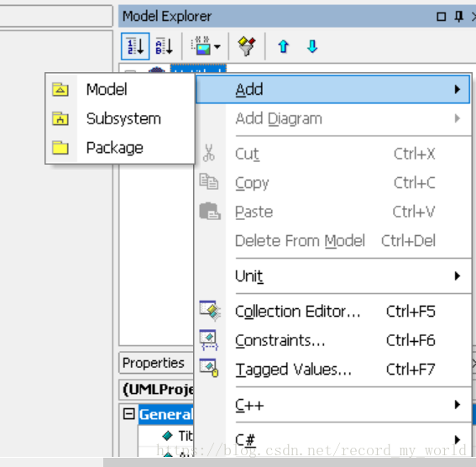Toggle auto-hide pin of Model Explorer
476x467 pixels.
(x=458, y=17)
